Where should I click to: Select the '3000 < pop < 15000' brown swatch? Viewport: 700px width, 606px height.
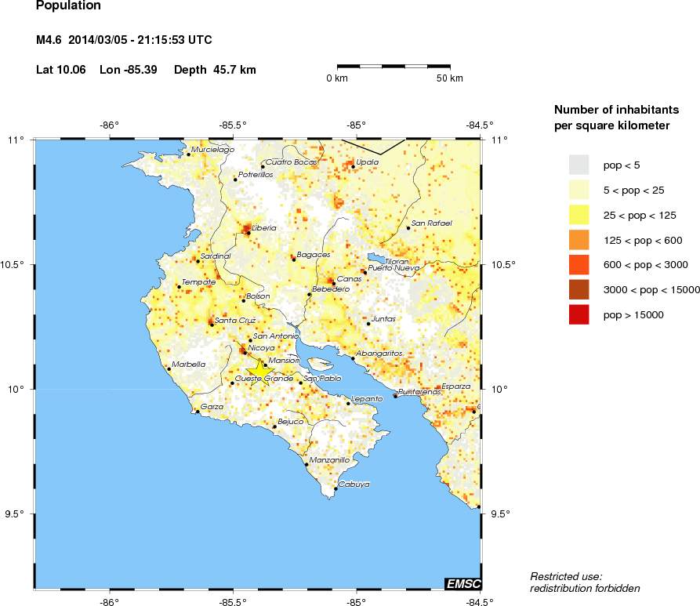click(x=578, y=290)
